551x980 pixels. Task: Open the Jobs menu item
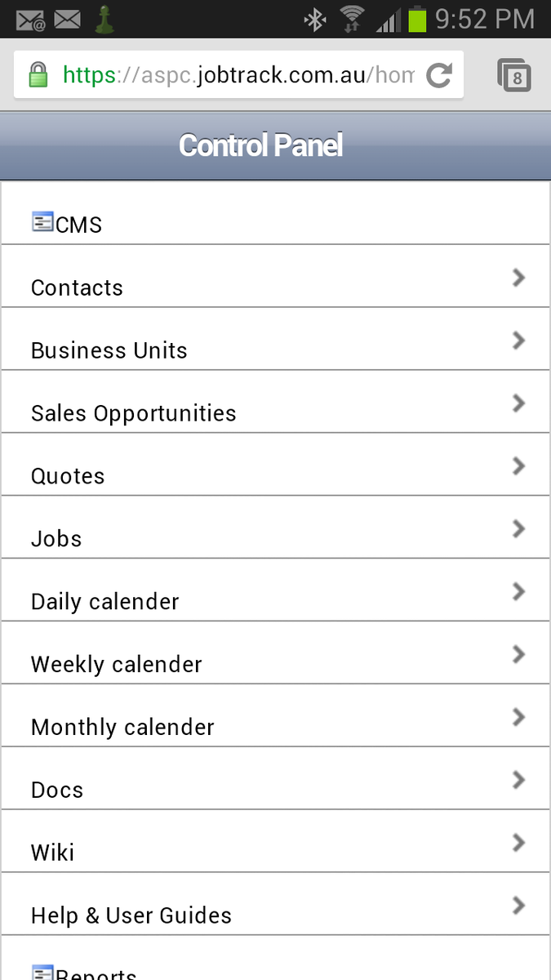pyautogui.click(x=56, y=539)
